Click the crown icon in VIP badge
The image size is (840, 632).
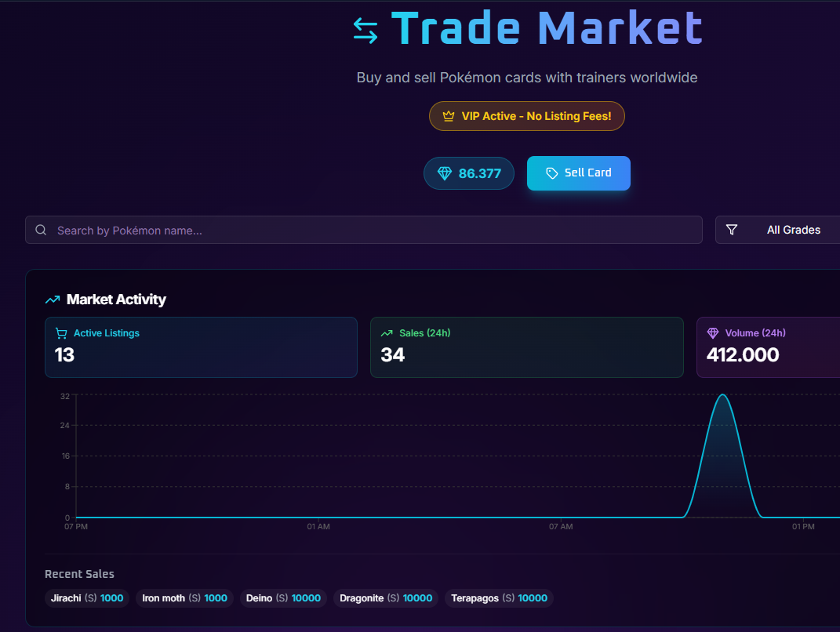[x=449, y=116]
